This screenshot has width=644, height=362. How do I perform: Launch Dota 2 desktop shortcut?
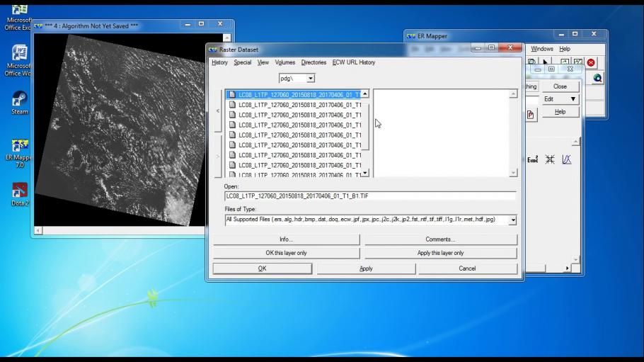[20, 194]
